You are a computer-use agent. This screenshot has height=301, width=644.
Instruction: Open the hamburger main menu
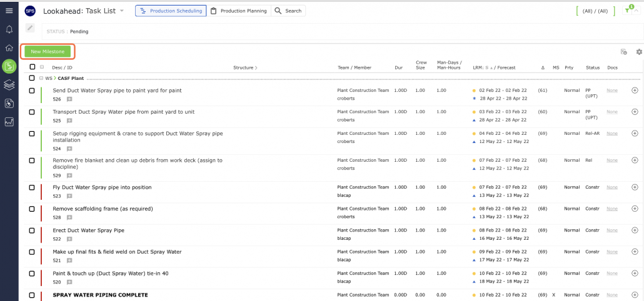(9, 11)
